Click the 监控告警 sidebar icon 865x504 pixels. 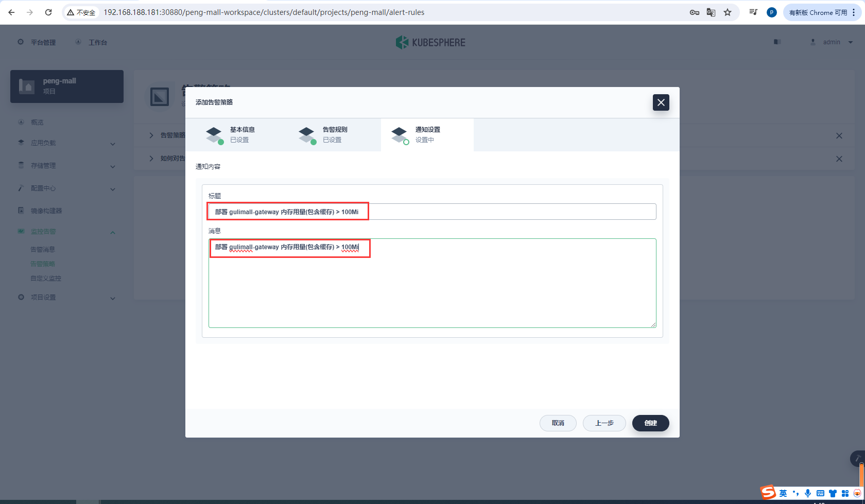click(x=21, y=231)
